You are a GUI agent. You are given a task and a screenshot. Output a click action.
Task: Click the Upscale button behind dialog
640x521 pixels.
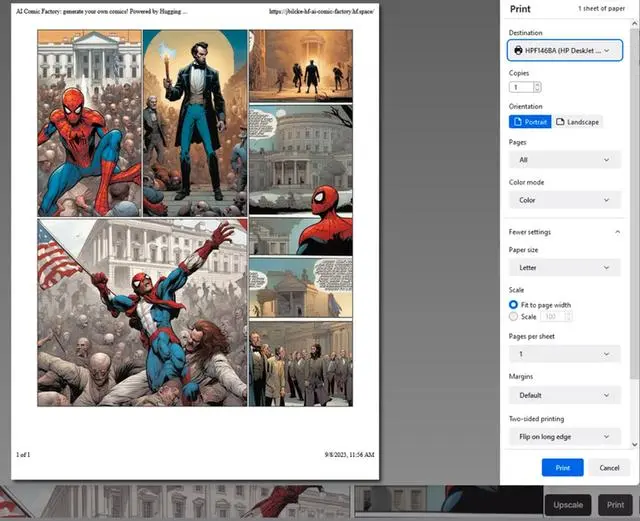click(567, 504)
